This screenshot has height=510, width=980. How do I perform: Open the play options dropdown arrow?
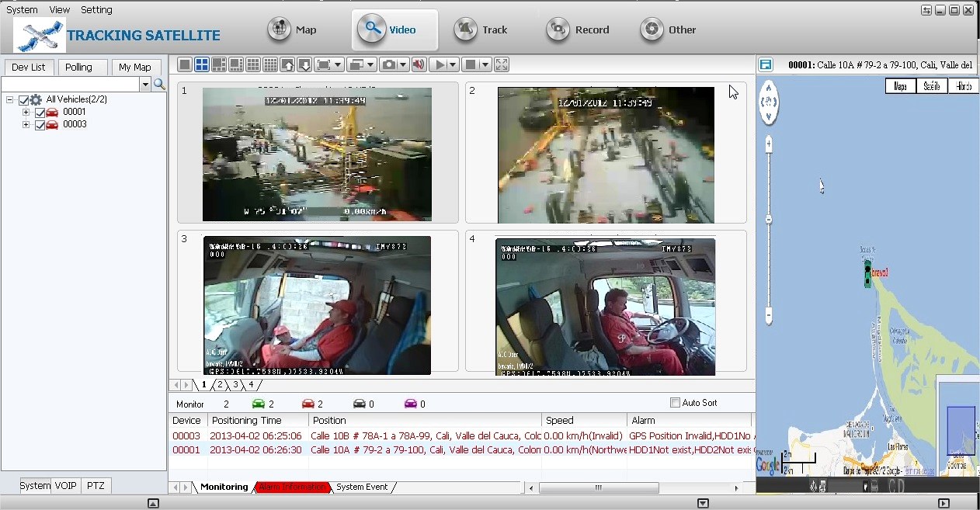pos(453,64)
